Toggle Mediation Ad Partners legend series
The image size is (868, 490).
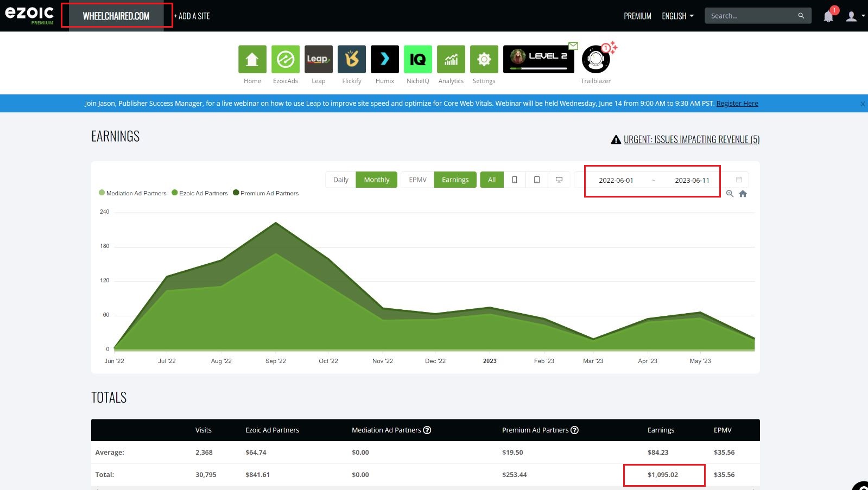(x=132, y=193)
